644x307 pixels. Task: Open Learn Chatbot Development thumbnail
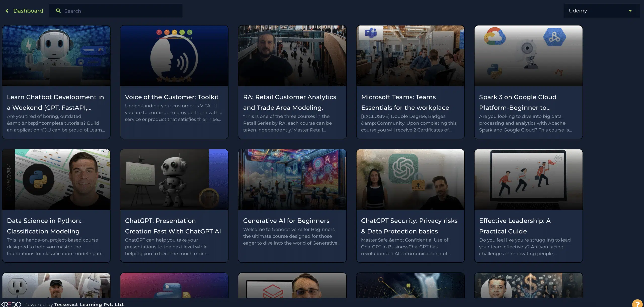pos(56,56)
